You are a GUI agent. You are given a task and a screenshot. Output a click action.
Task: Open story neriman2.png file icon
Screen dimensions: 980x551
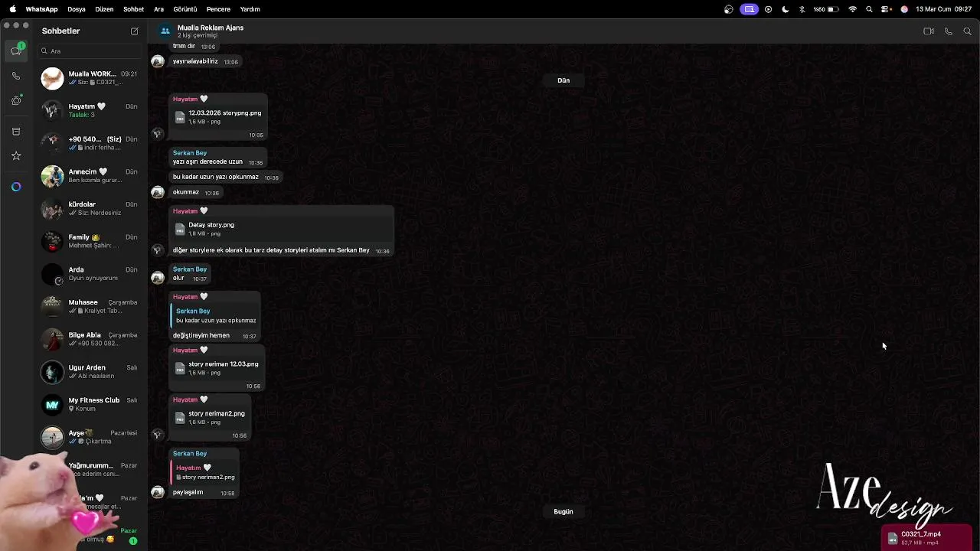180,418
